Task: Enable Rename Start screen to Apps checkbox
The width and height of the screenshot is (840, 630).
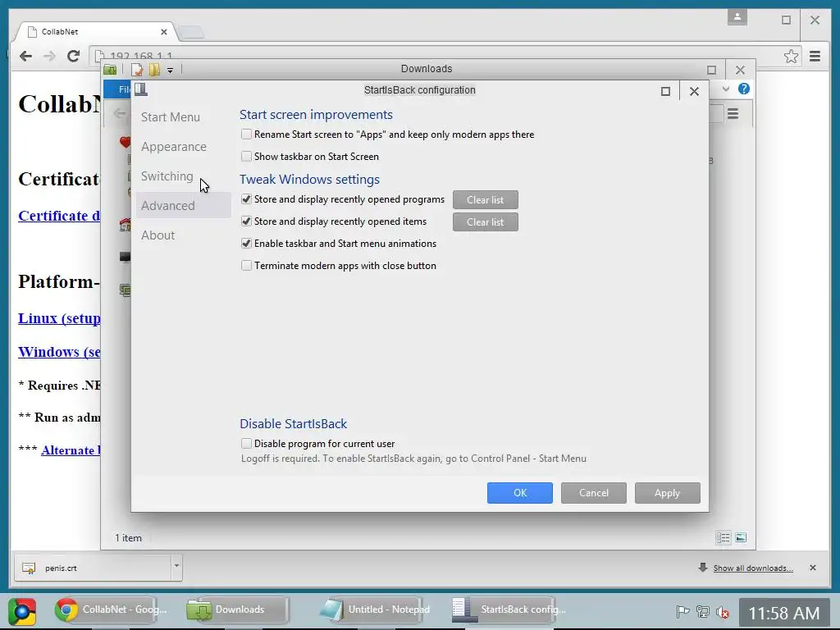Action: [246, 135]
